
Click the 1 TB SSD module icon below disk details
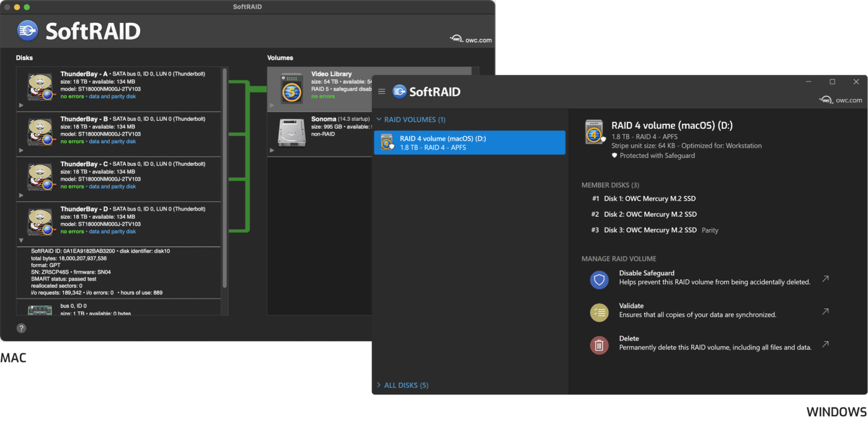coord(39,309)
